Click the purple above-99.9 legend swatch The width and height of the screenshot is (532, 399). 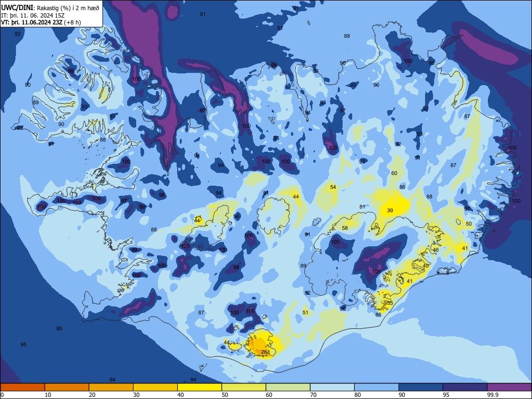(x=509, y=387)
